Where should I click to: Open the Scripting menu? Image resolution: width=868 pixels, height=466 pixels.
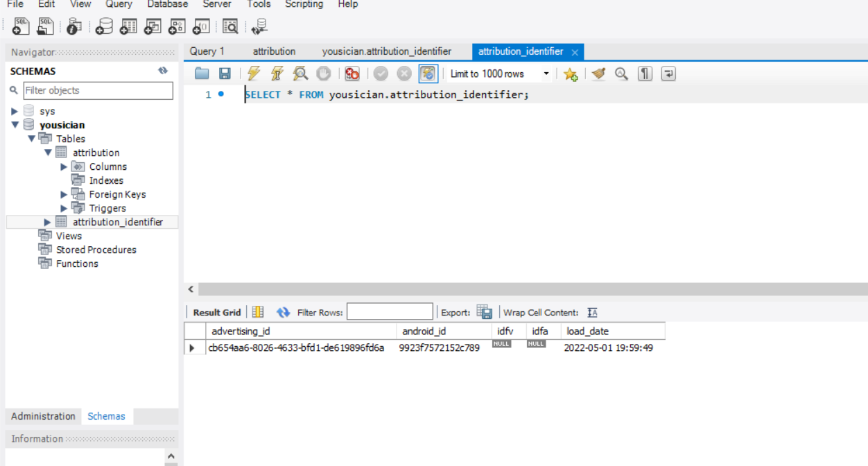tap(304, 5)
